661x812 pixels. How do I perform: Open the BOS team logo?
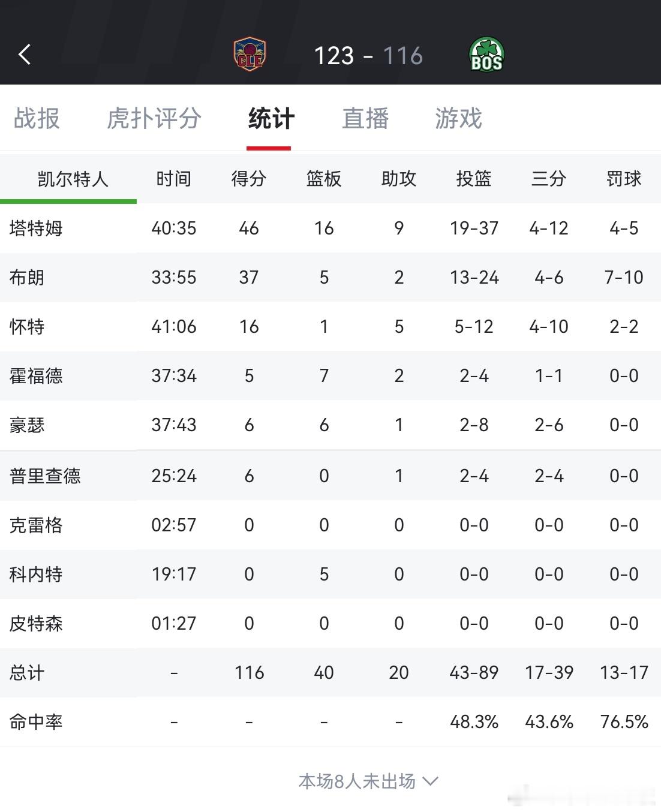(486, 55)
